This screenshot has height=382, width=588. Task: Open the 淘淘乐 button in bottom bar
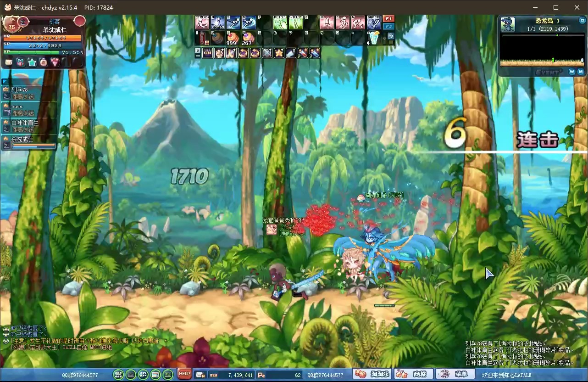(x=372, y=374)
